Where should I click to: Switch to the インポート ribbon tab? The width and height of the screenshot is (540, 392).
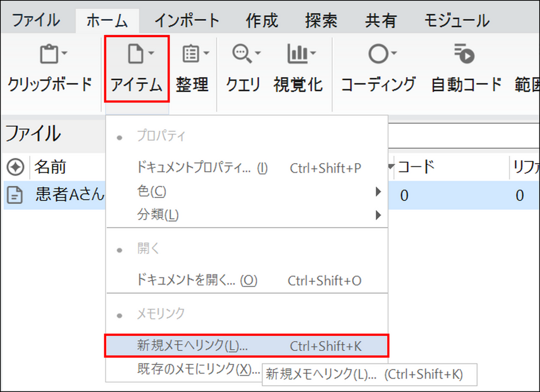click(187, 21)
